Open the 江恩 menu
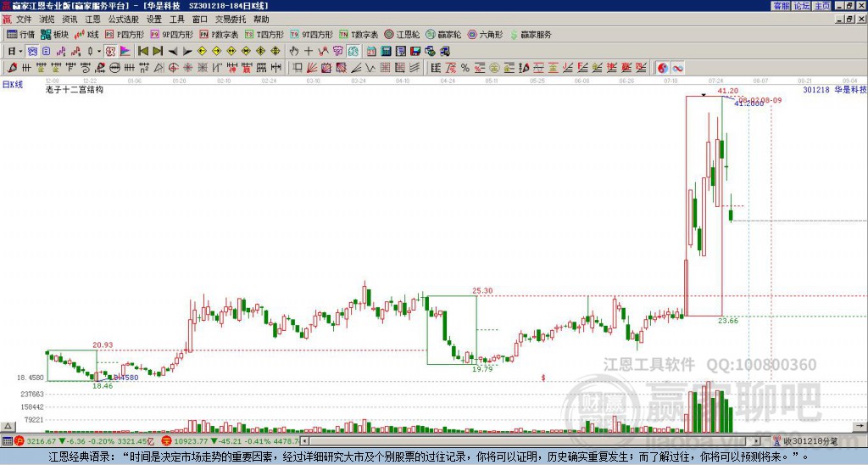Viewport: 868px width, 465px height. [92, 20]
